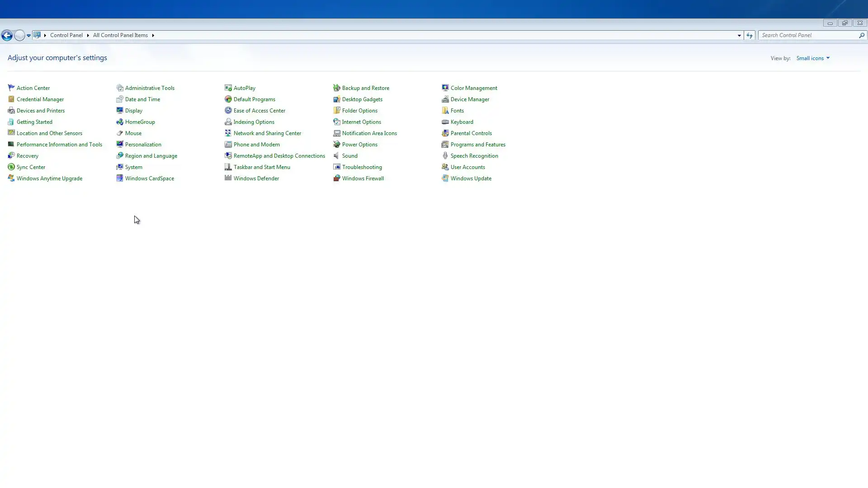Click the Speech Recognition microphone icon

(445, 155)
